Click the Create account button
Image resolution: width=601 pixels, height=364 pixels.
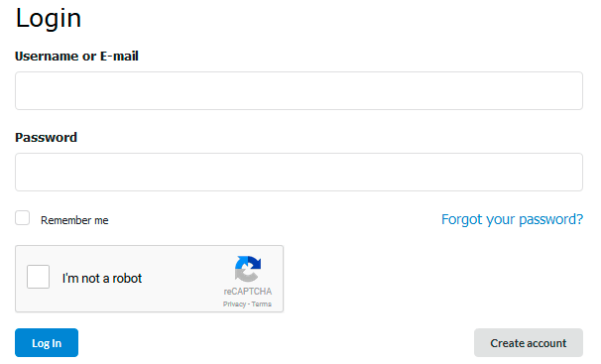[x=529, y=342]
